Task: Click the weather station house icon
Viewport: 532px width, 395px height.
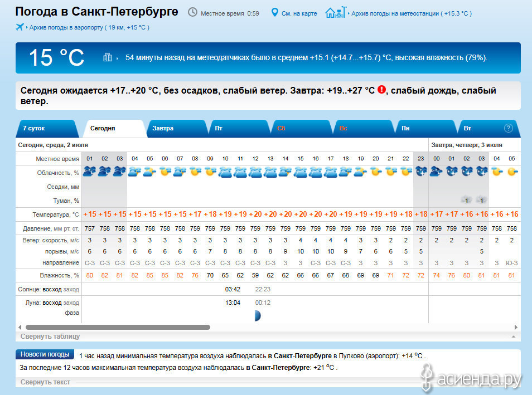Action: 336,12
